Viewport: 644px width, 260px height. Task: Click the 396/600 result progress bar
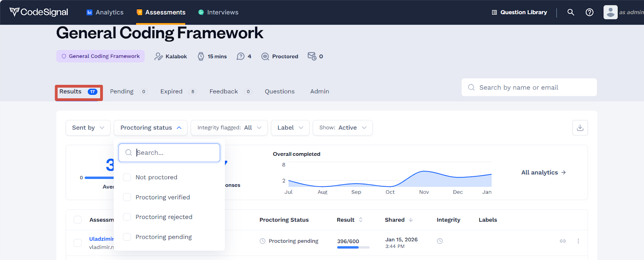(353, 248)
